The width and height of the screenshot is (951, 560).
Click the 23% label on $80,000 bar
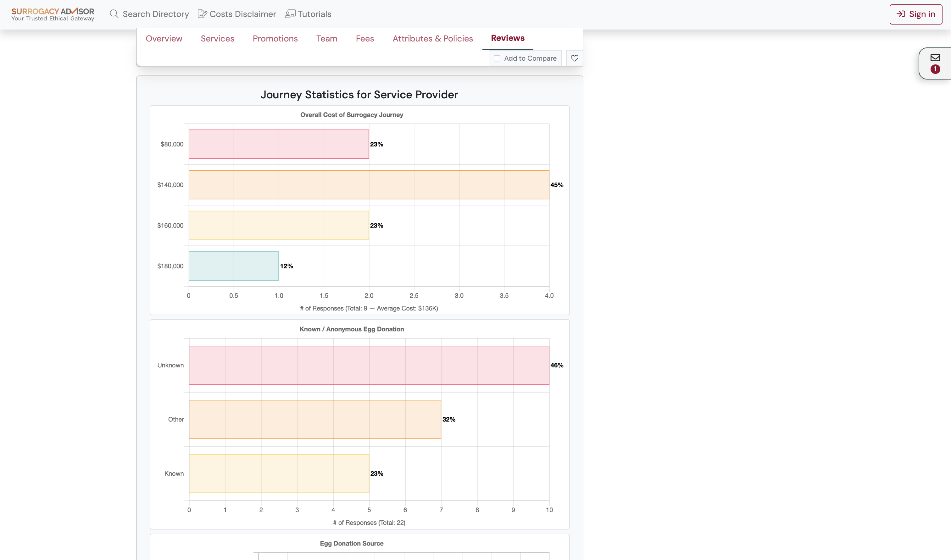coord(376,144)
